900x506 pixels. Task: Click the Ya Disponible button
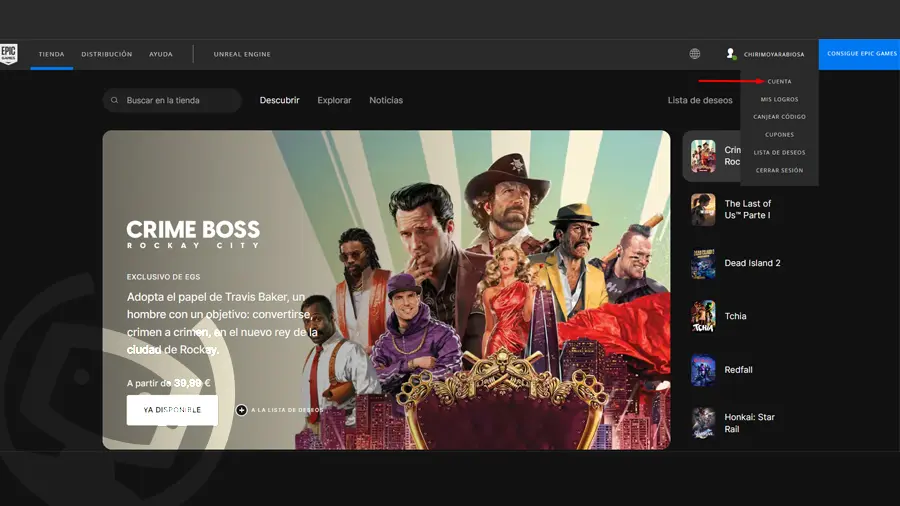click(172, 410)
